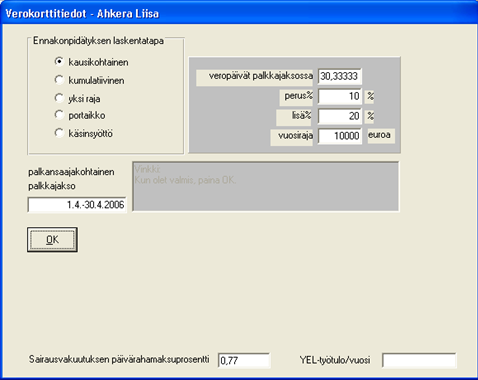Viewport: 478px width, 380px height.
Task: Enable käsinsyöttö manual entry option
Action: [59, 133]
